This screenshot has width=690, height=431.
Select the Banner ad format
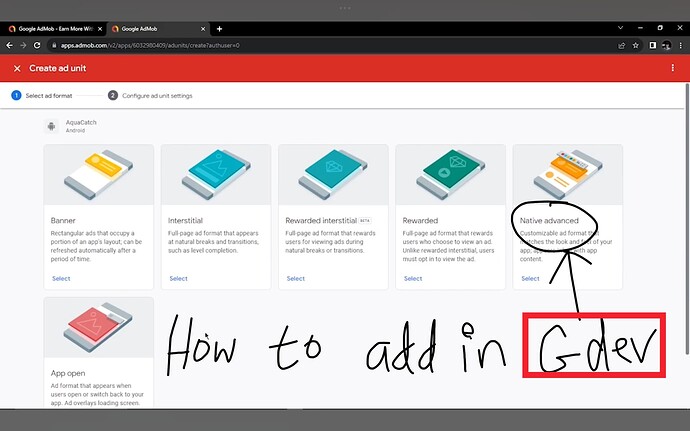(x=61, y=279)
